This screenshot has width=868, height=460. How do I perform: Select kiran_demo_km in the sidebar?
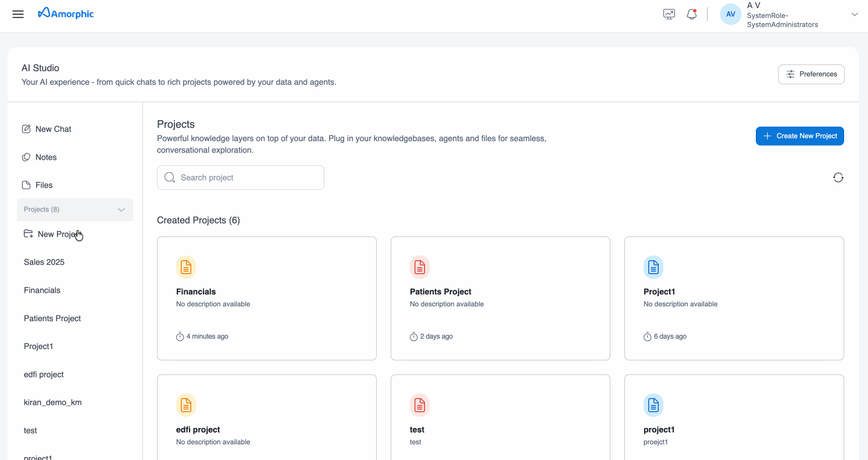click(x=53, y=402)
